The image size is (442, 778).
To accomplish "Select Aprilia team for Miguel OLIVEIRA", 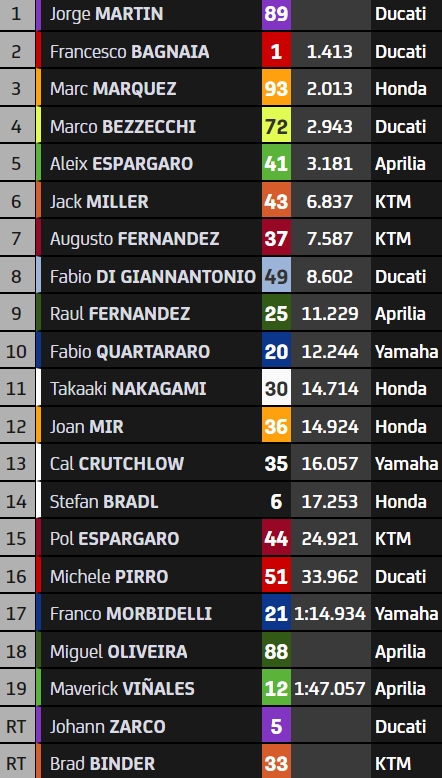I will [400, 651].
